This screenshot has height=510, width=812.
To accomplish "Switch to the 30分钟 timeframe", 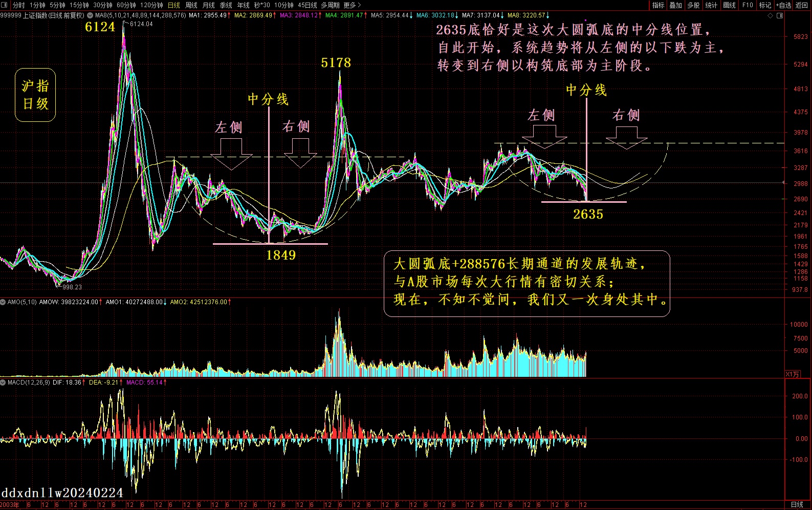I will (x=103, y=5).
